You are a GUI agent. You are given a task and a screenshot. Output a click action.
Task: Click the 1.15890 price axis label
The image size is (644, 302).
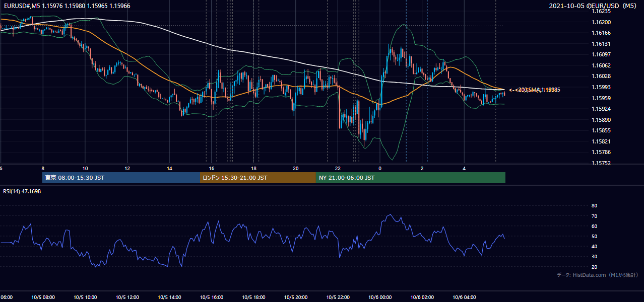(601, 120)
